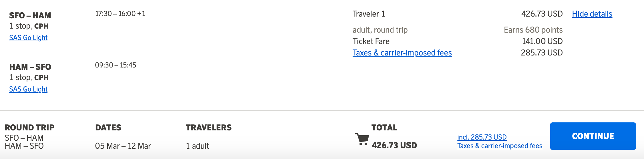Image resolution: width=644 pixels, height=159 pixels.
Task: Collapse fare breakdown via Hide details
Action: [592, 14]
